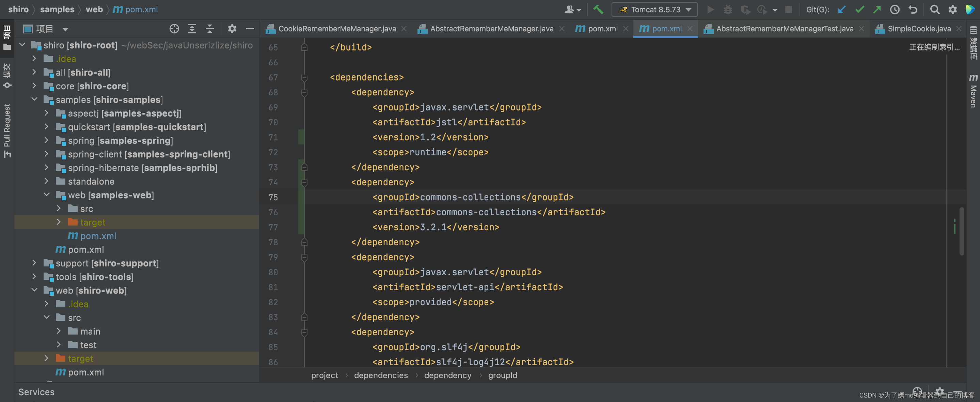This screenshot has width=980, height=402.
Task: Click version 3.2.1 on line 77
Action: point(433,227)
